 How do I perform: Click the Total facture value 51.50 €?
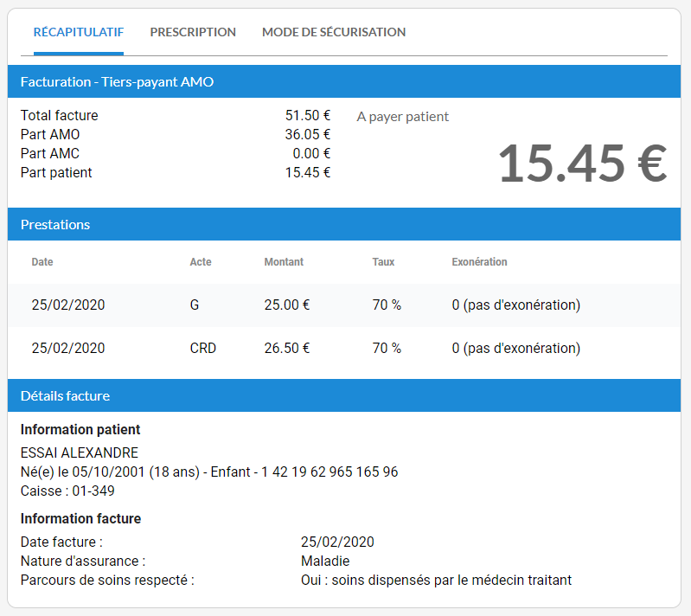click(x=307, y=115)
